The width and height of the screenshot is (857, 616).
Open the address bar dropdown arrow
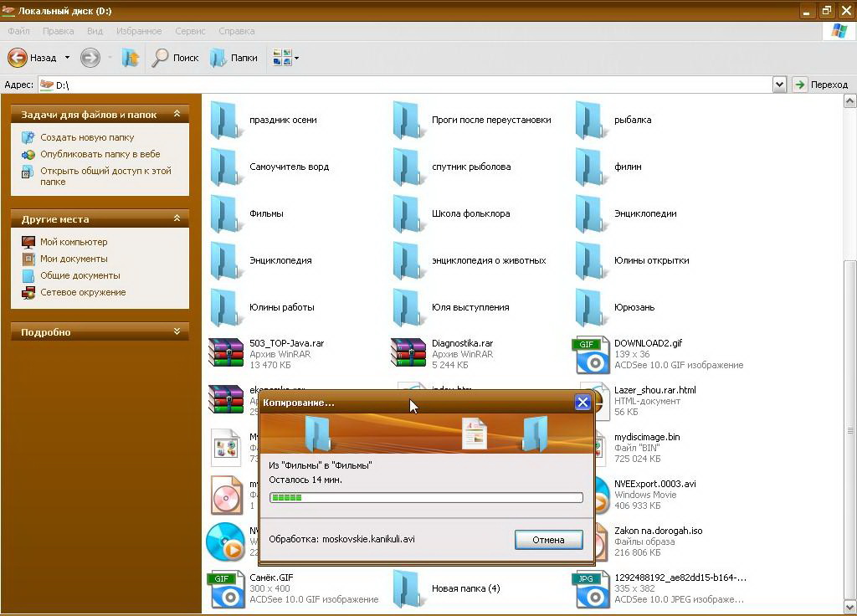(x=779, y=85)
